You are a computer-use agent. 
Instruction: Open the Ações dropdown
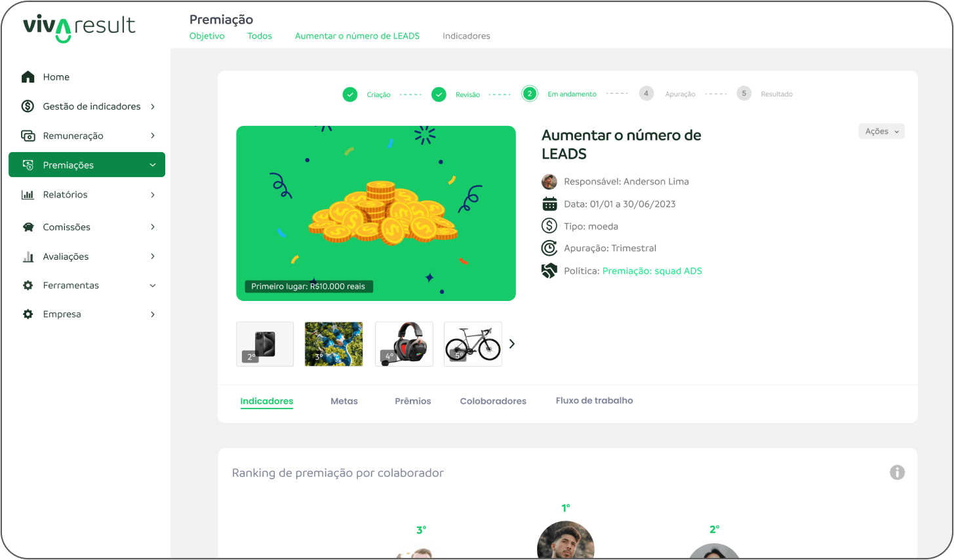[x=881, y=131]
